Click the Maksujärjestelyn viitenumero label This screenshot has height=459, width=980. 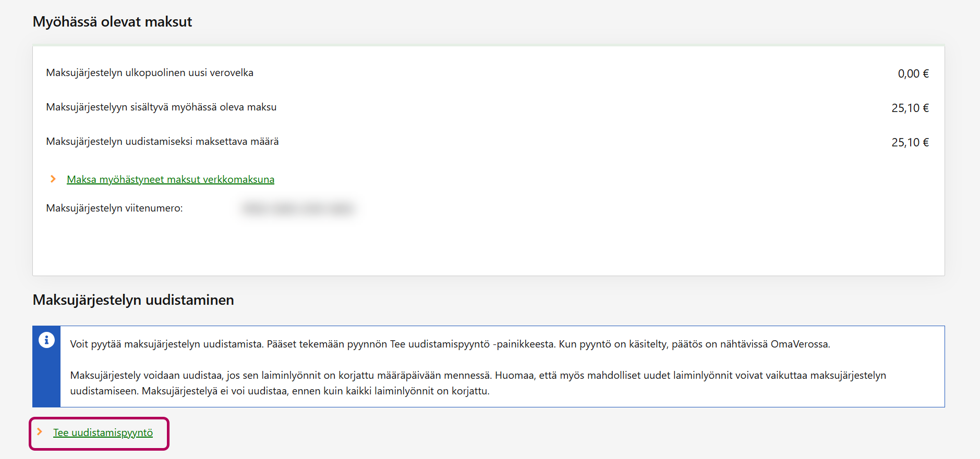click(114, 208)
